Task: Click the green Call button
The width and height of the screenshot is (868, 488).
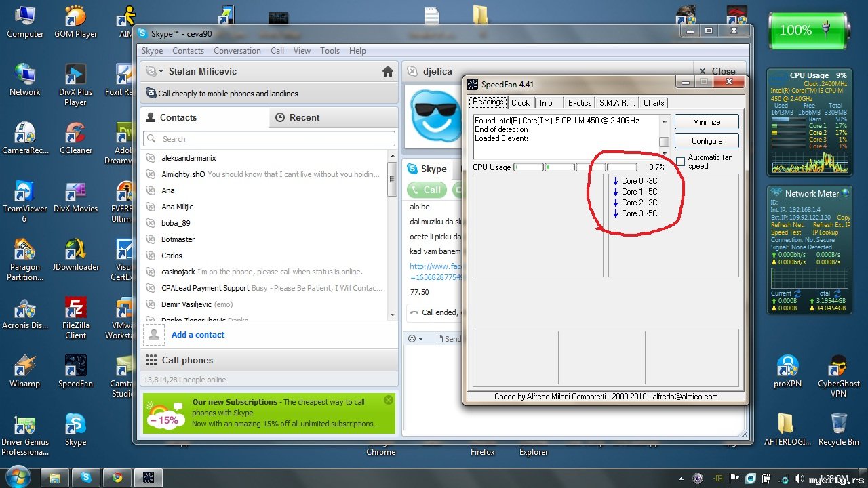Action: [x=427, y=190]
